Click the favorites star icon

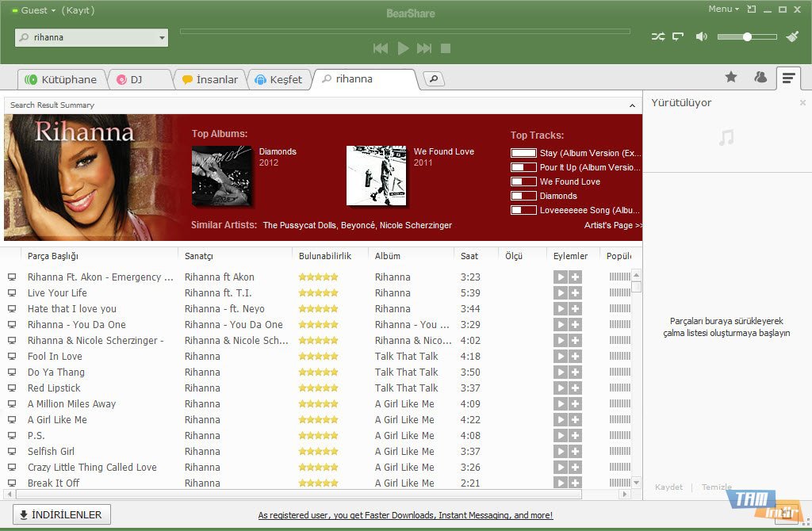point(730,77)
